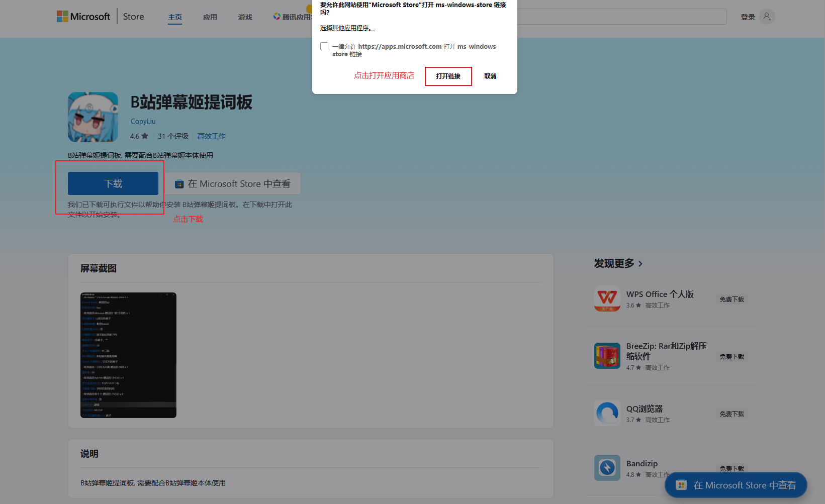Click the 打开链接 button in the dialog
The height and width of the screenshot is (504, 825).
448,76
